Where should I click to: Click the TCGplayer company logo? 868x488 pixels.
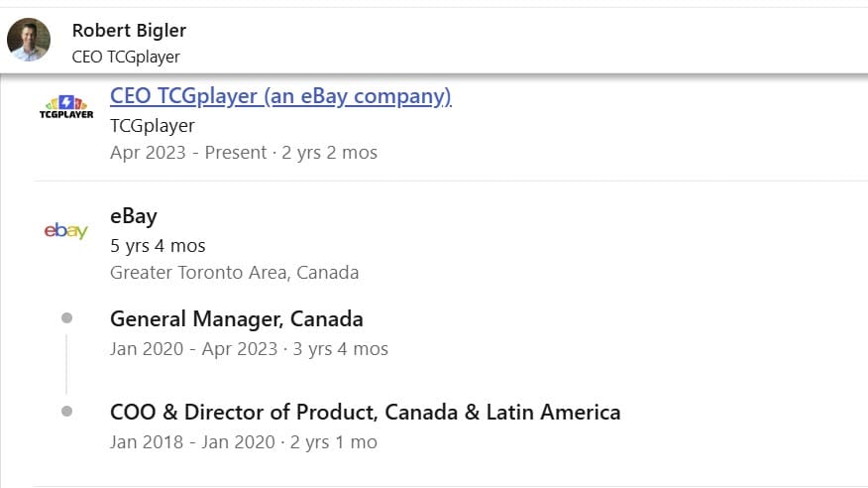coord(66,106)
